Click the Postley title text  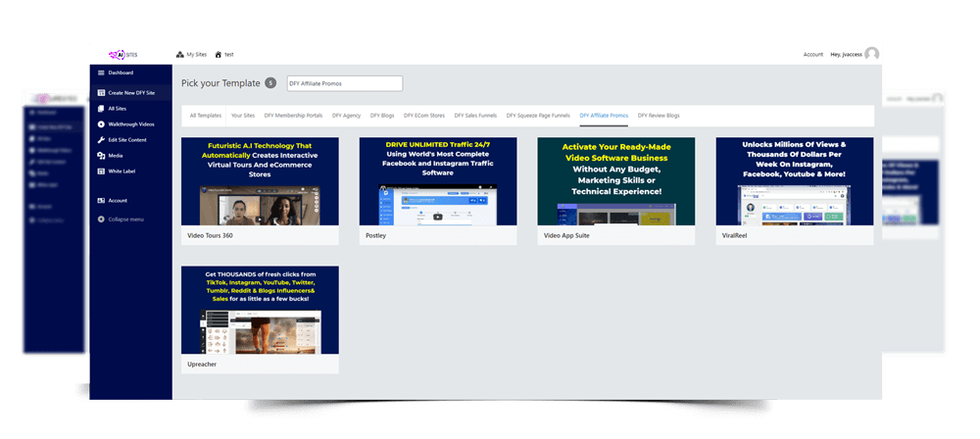[x=375, y=236]
